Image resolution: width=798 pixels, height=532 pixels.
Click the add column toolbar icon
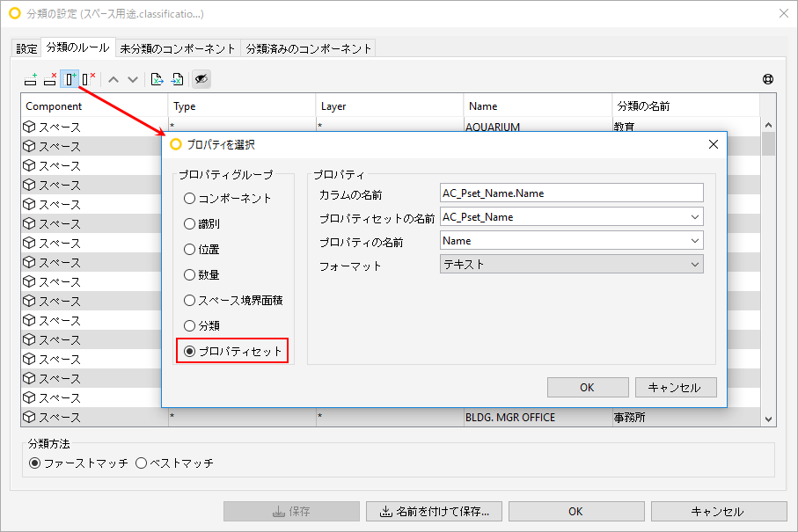pos(70,79)
